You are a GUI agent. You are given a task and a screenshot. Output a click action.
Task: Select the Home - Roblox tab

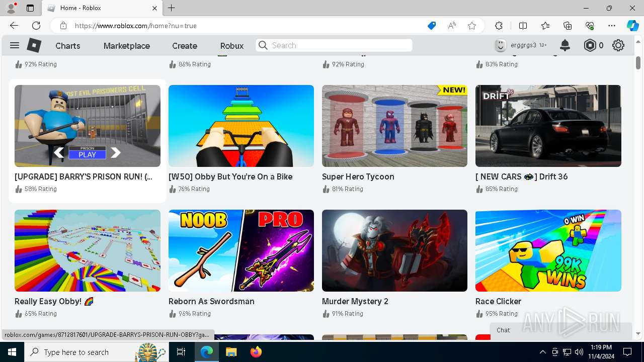(101, 8)
